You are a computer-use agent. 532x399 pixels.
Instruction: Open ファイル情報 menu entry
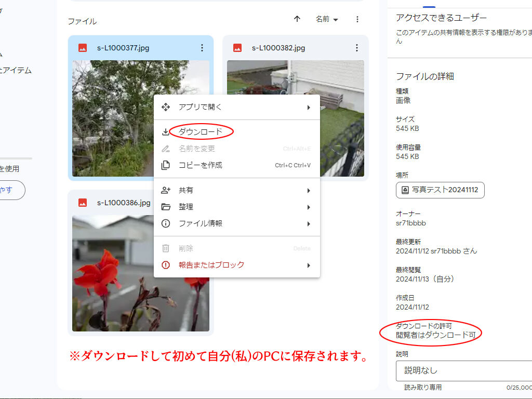pos(201,223)
